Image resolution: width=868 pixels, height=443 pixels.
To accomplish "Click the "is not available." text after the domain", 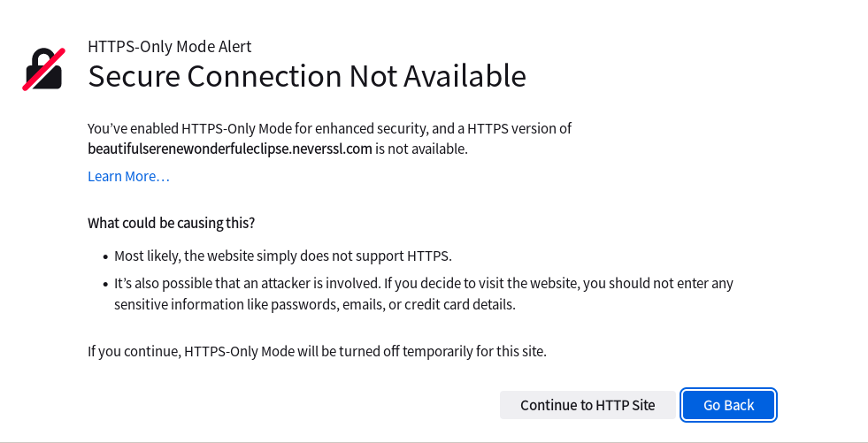I will tap(421, 149).
